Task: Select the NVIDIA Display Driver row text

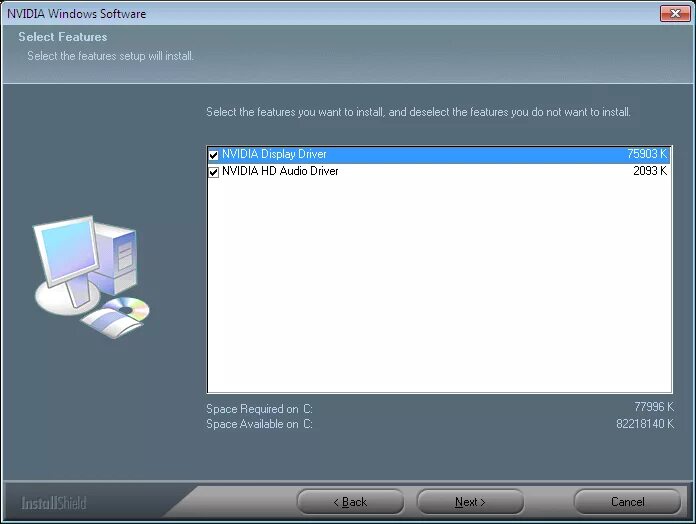Action: tap(274, 154)
